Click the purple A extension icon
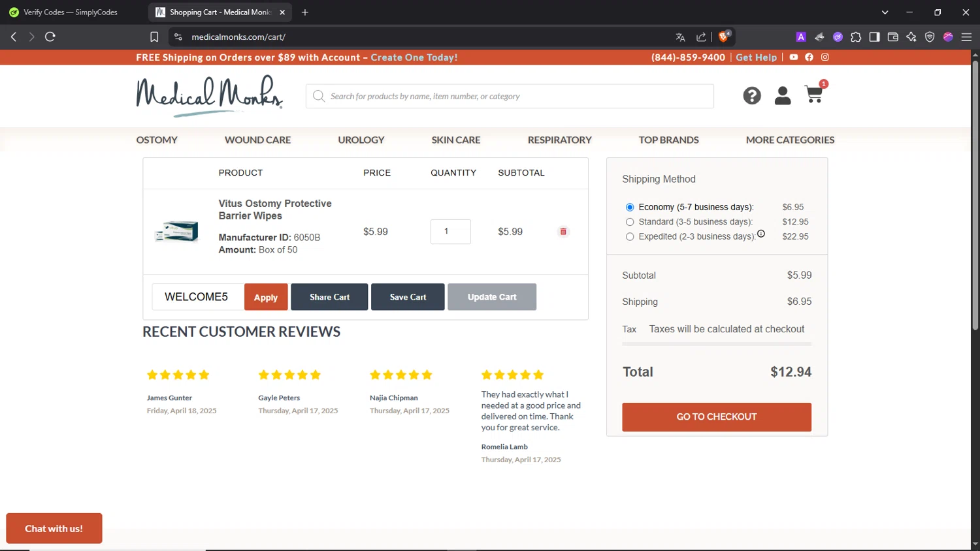This screenshot has width=980, height=551. pos(801,37)
